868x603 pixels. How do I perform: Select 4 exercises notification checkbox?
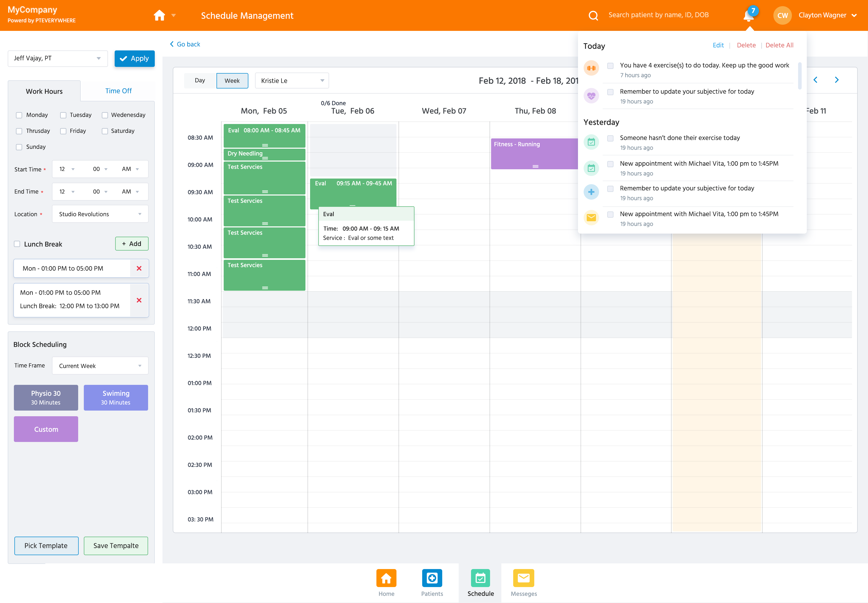[x=610, y=66]
